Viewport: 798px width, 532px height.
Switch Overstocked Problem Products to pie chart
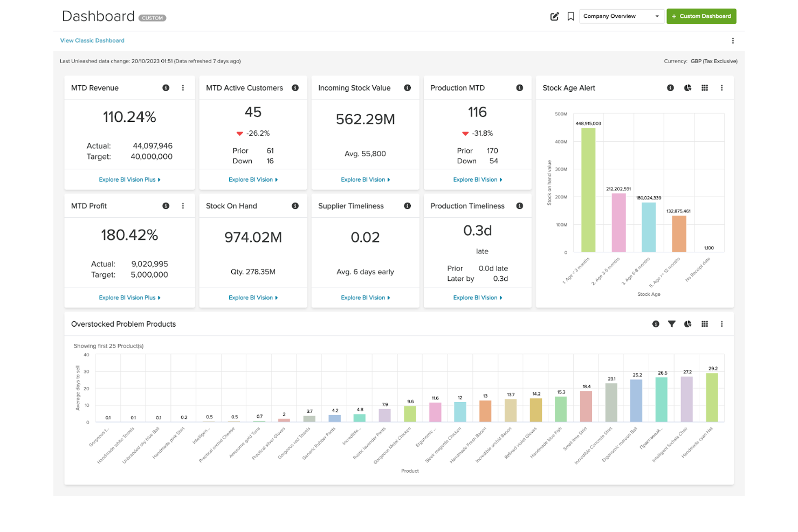point(687,324)
